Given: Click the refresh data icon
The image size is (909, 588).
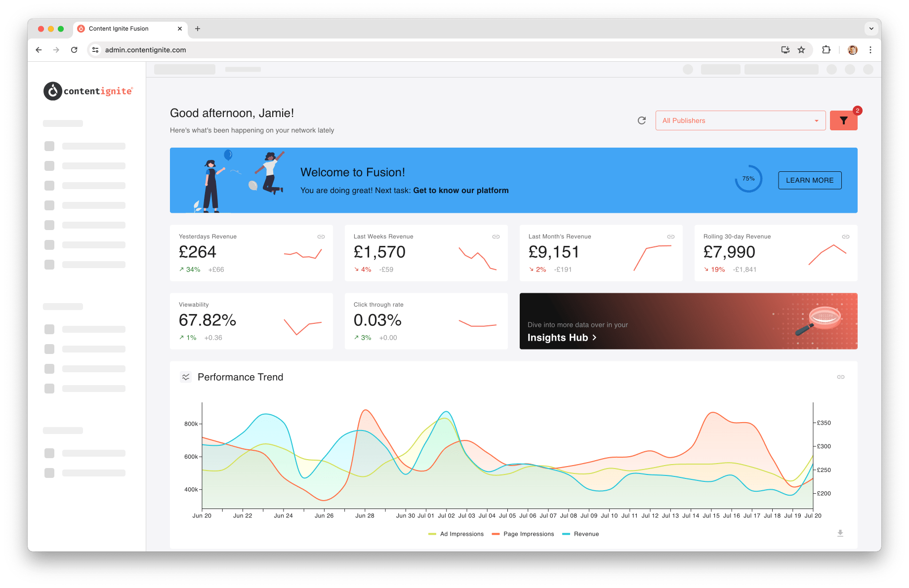Looking at the screenshot, I should pyautogui.click(x=641, y=120).
